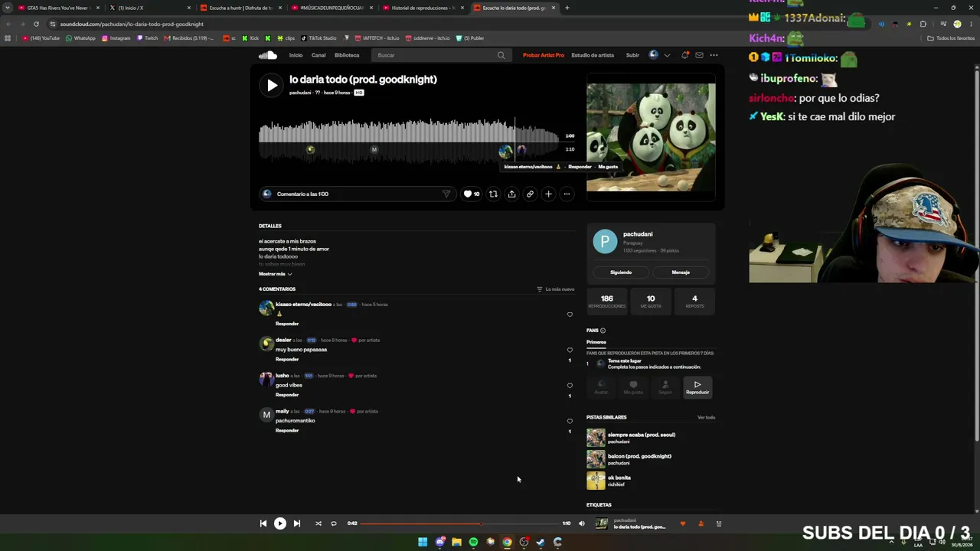This screenshot has width=980, height=551.
Task: Open the header three-dots more menu
Action: click(714, 55)
